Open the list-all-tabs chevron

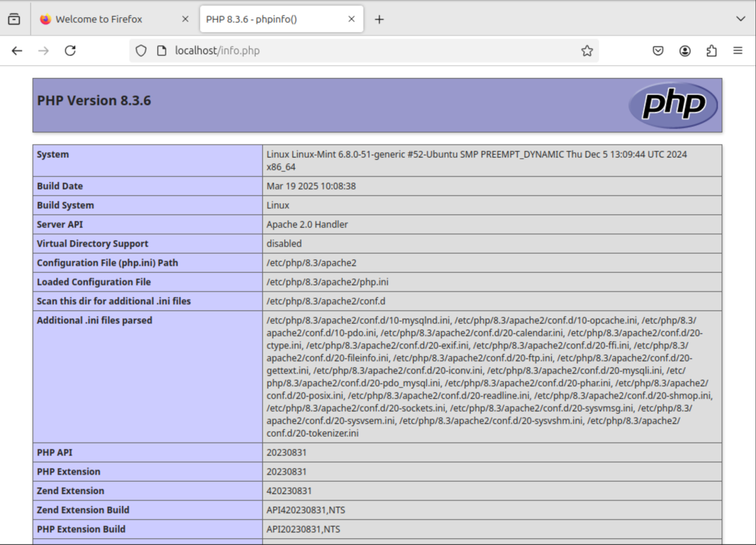click(x=740, y=19)
